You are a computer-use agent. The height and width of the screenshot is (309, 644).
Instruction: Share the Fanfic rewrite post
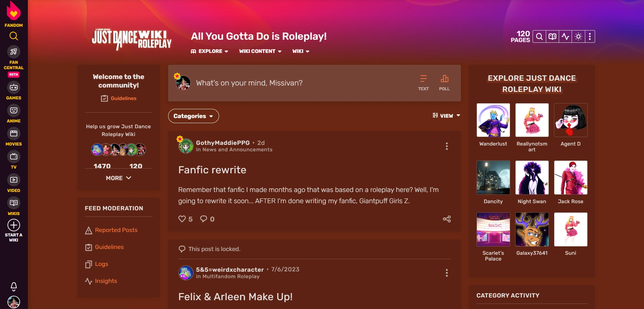point(447,219)
